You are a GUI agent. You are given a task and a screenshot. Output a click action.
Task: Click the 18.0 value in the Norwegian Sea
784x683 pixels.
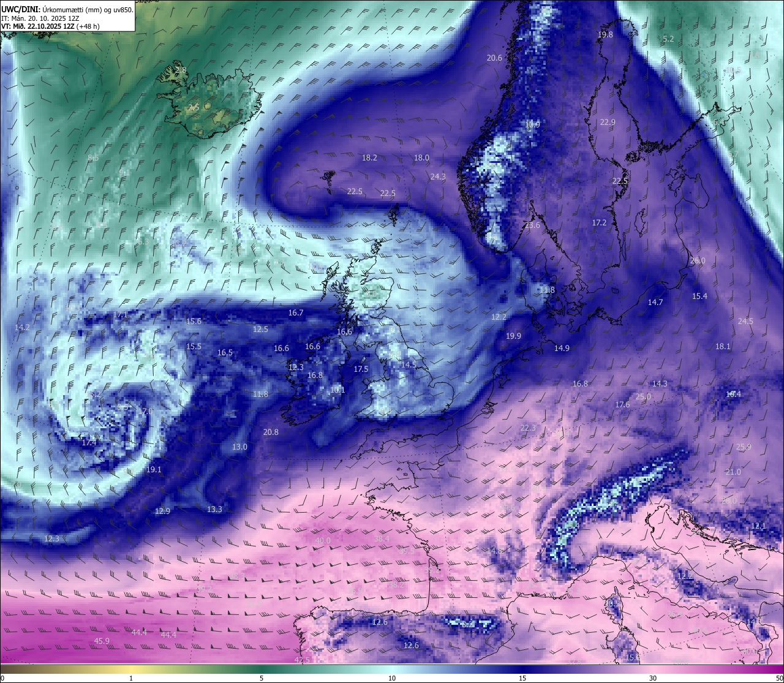[x=421, y=157]
